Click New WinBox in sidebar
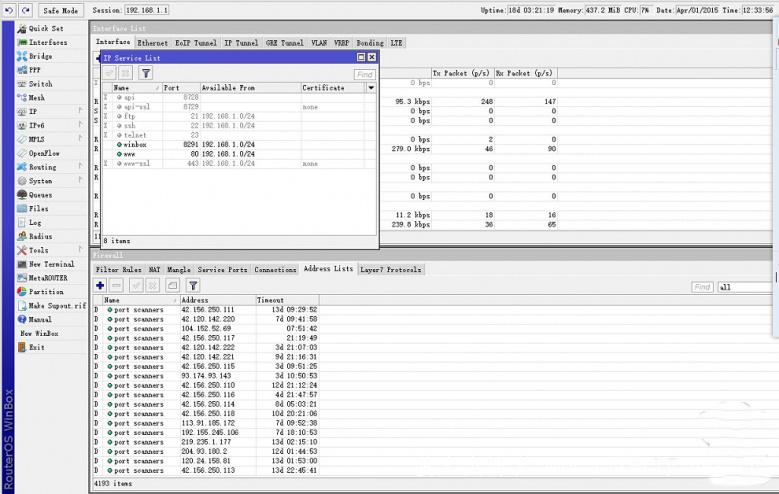 click(x=39, y=333)
